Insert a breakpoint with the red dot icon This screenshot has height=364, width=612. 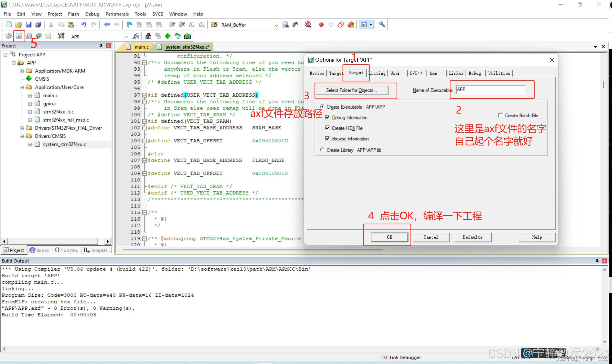[321, 25]
